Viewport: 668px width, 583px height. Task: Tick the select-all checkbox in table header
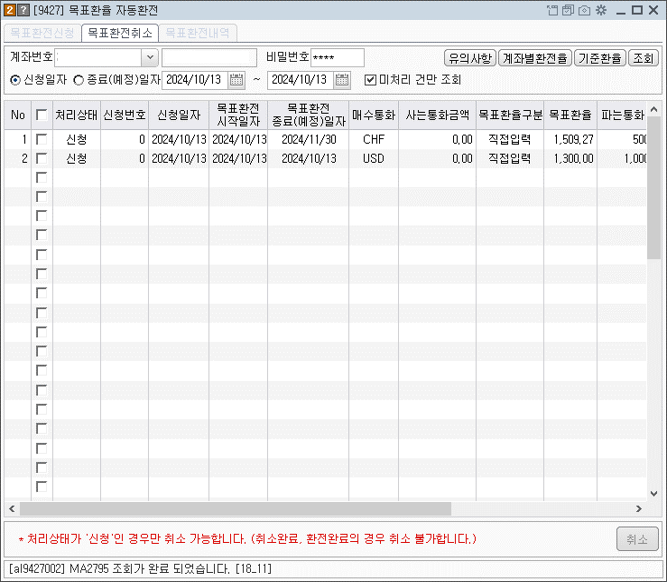[x=41, y=115]
